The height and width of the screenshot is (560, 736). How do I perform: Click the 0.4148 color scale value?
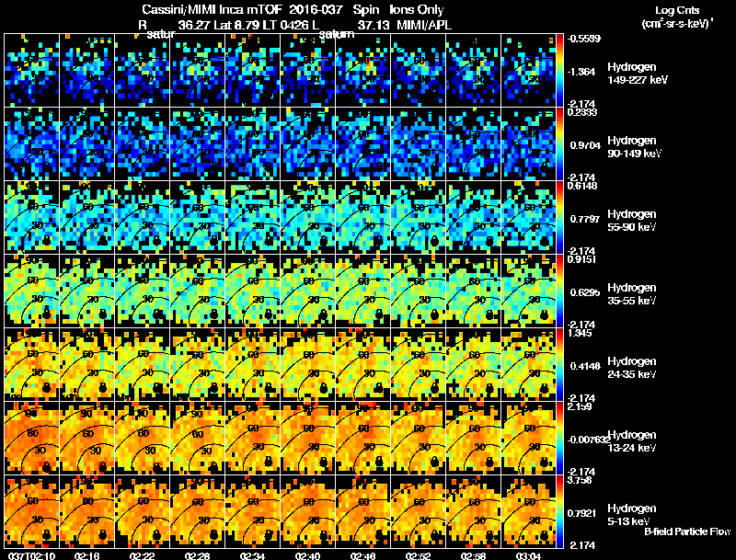[585, 366]
